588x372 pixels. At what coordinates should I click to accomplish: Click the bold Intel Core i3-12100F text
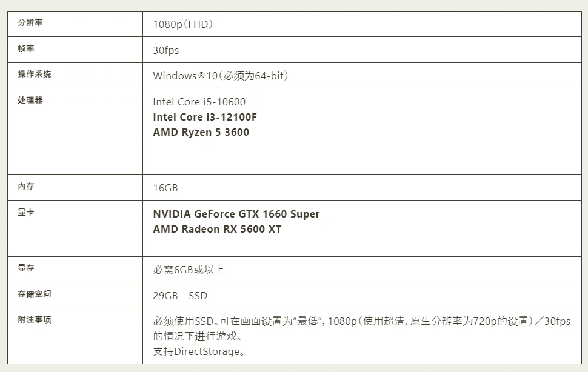coord(205,117)
